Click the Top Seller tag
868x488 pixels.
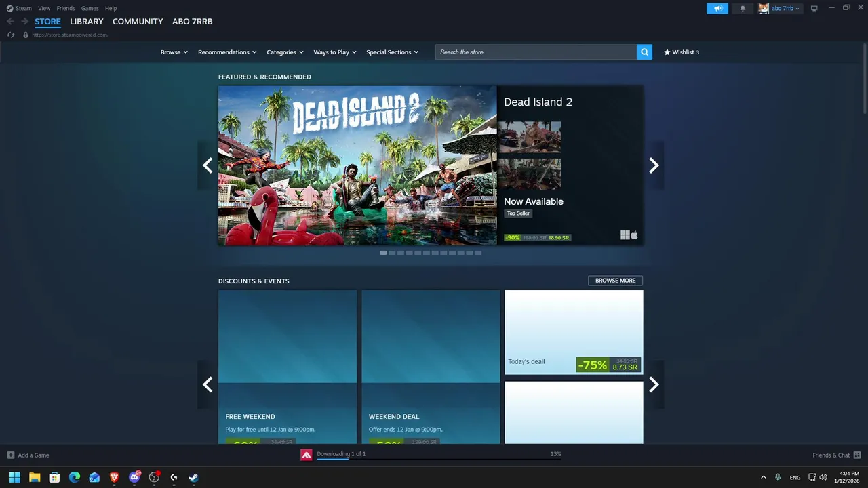[x=518, y=213]
